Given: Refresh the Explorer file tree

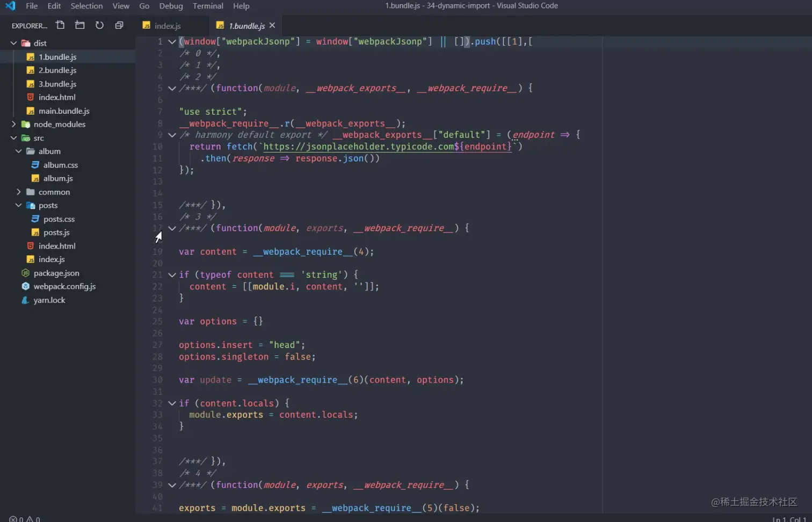Looking at the screenshot, I should [x=99, y=25].
